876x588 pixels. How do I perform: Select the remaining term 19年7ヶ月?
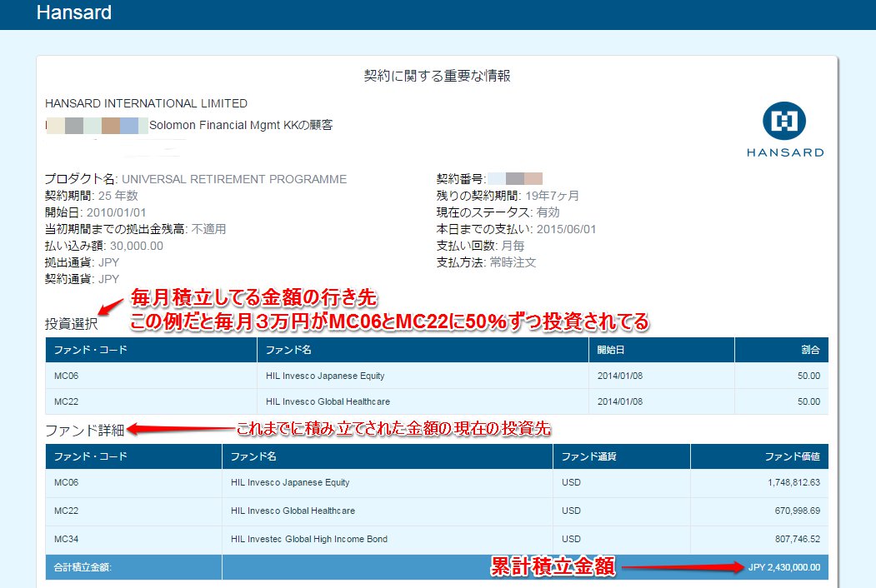tap(552, 196)
